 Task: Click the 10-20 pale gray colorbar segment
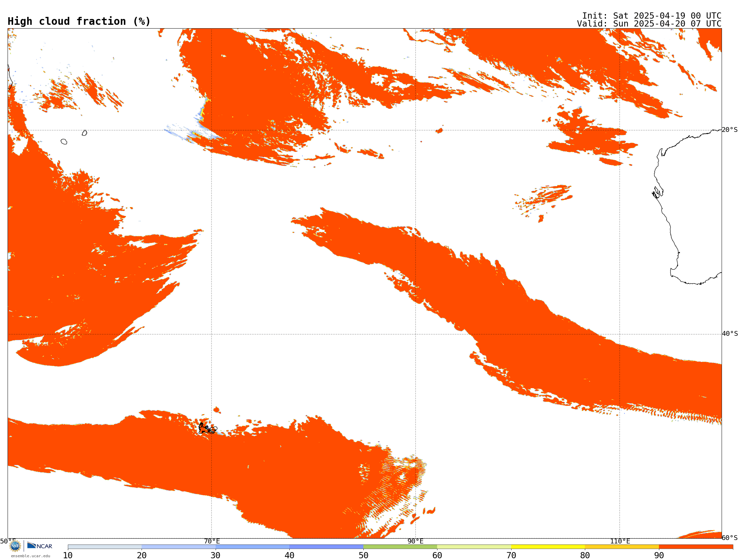(x=105, y=547)
